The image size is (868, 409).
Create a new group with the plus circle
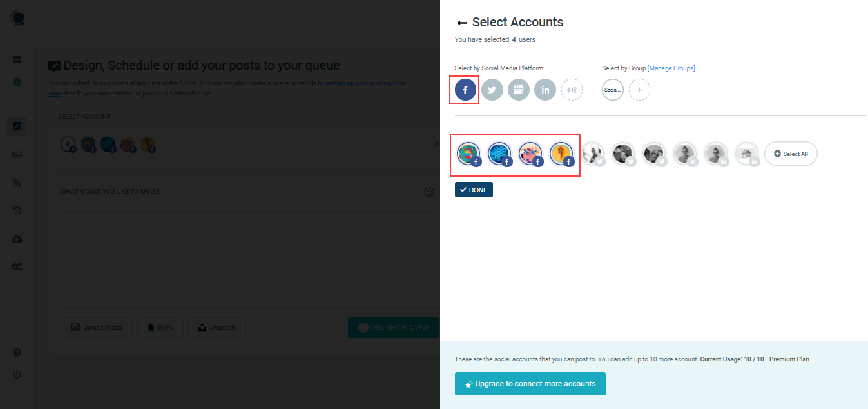(x=639, y=90)
